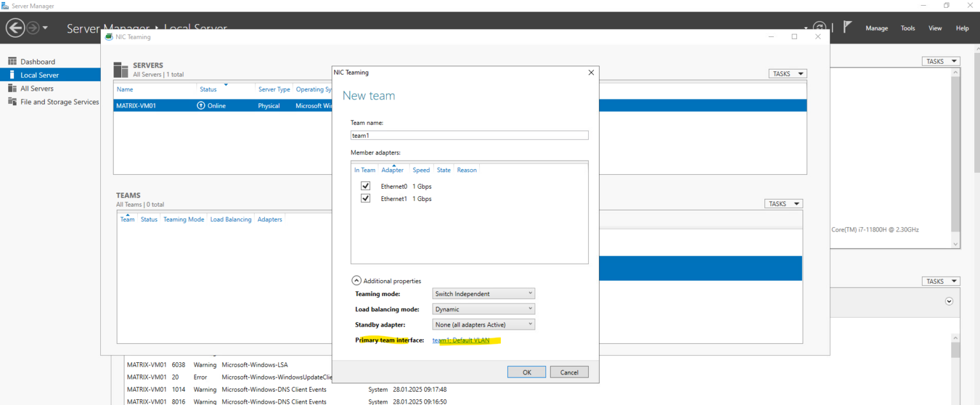Open the Tools menu
980x405 pixels.
pyautogui.click(x=907, y=28)
